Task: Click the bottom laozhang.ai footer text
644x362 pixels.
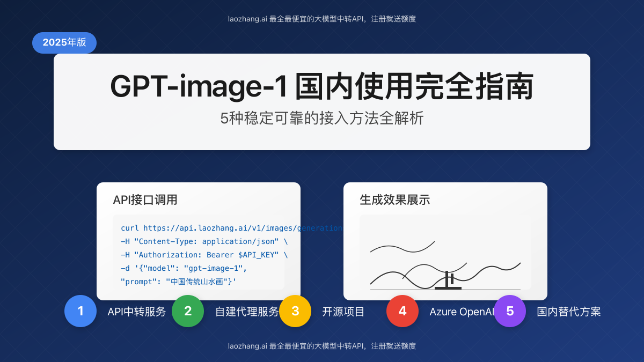Action: (322, 346)
